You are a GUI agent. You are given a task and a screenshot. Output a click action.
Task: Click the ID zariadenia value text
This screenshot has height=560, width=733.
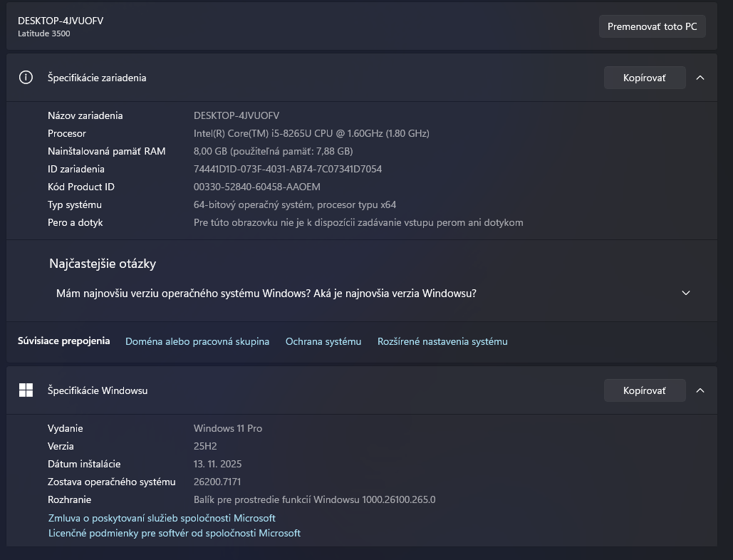[x=288, y=169]
